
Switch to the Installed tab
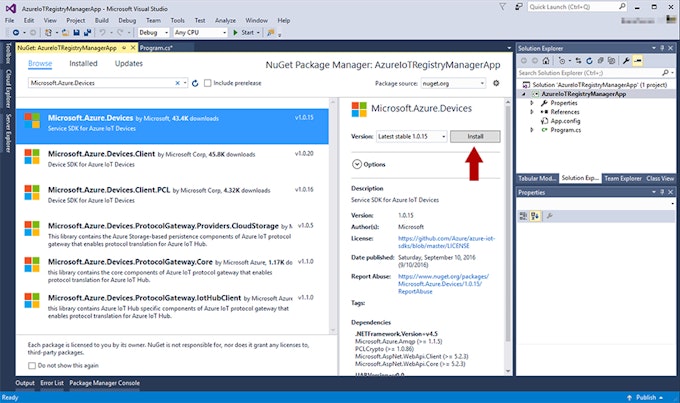[x=83, y=63]
